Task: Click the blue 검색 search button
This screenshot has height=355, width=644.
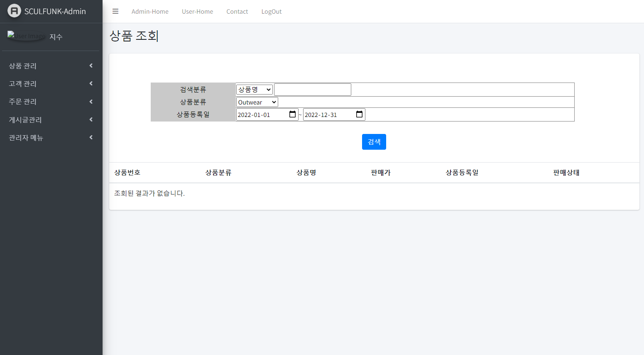Action: pyautogui.click(x=374, y=142)
